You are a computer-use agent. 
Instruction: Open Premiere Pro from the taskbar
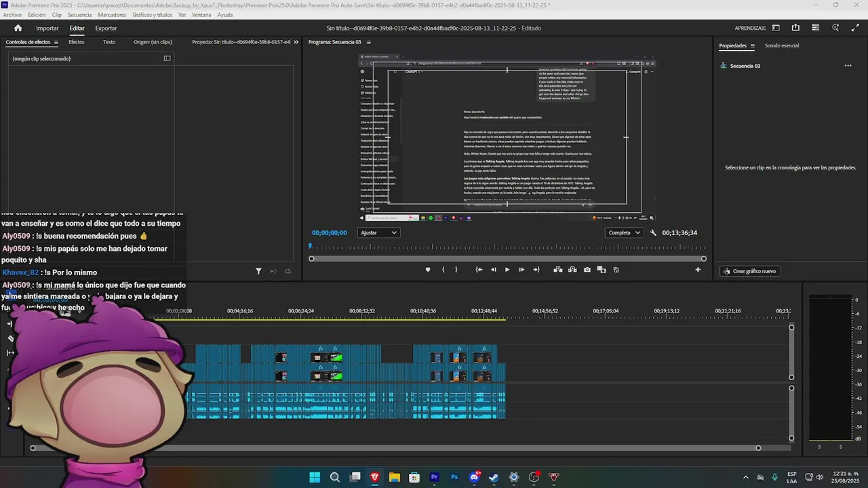coord(434,477)
